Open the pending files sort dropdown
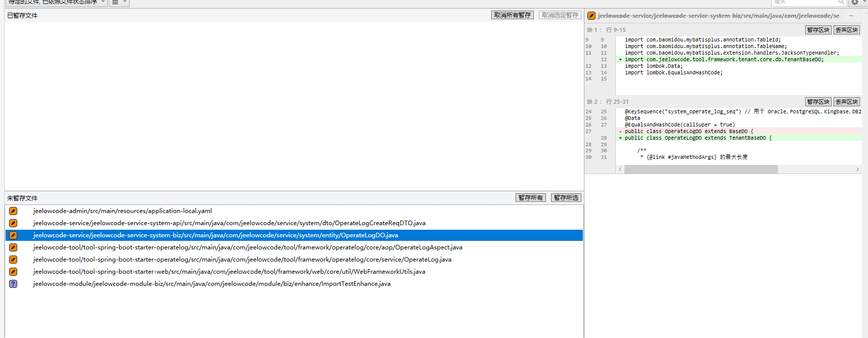The height and width of the screenshot is (338, 868). coord(56,3)
